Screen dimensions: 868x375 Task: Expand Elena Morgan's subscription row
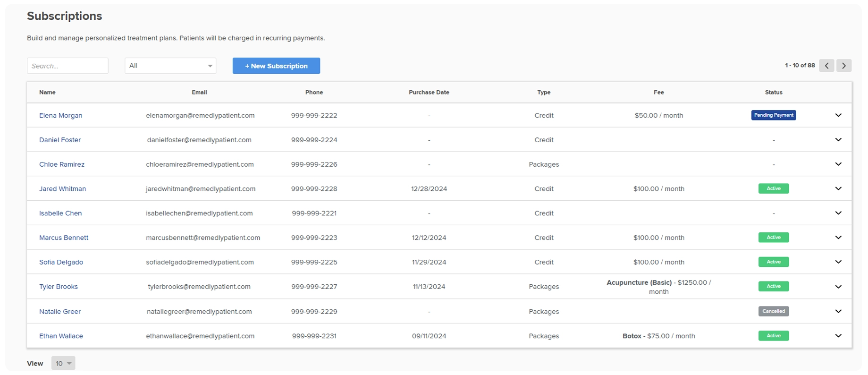point(838,115)
